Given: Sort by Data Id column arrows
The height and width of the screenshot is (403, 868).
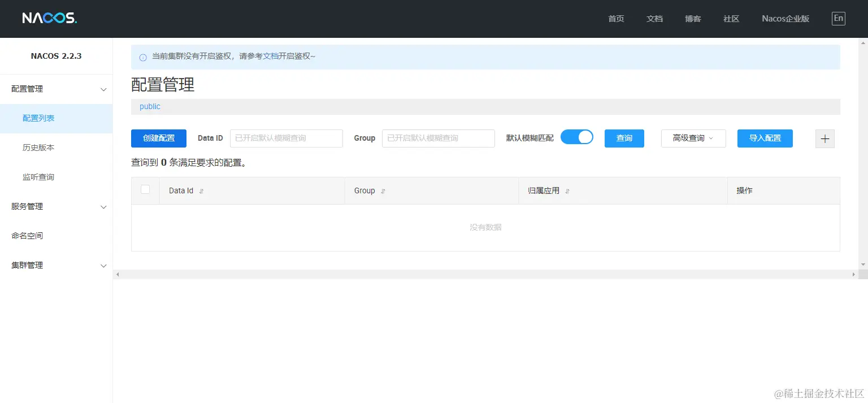Looking at the screenshot, I should (201, 191).
